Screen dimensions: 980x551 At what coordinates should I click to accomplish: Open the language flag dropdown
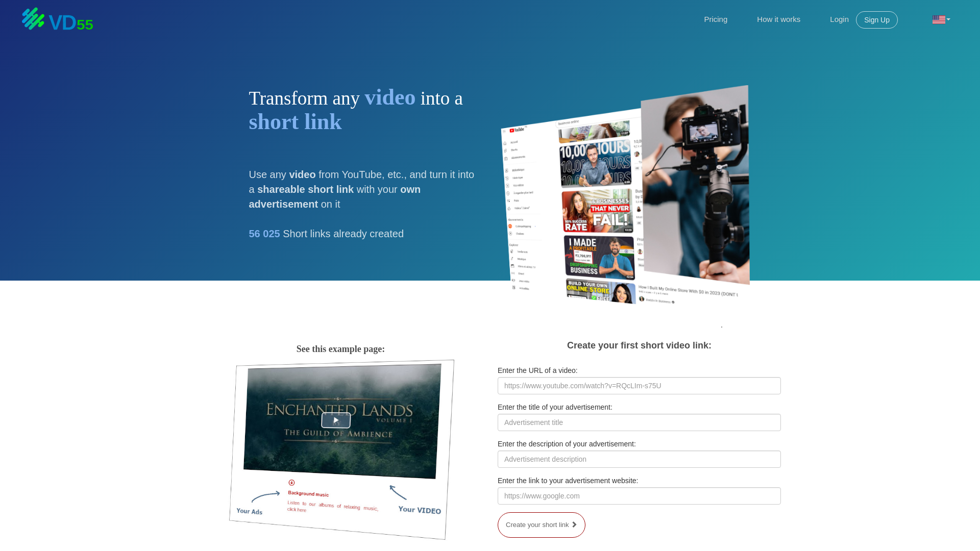[948, 19]
